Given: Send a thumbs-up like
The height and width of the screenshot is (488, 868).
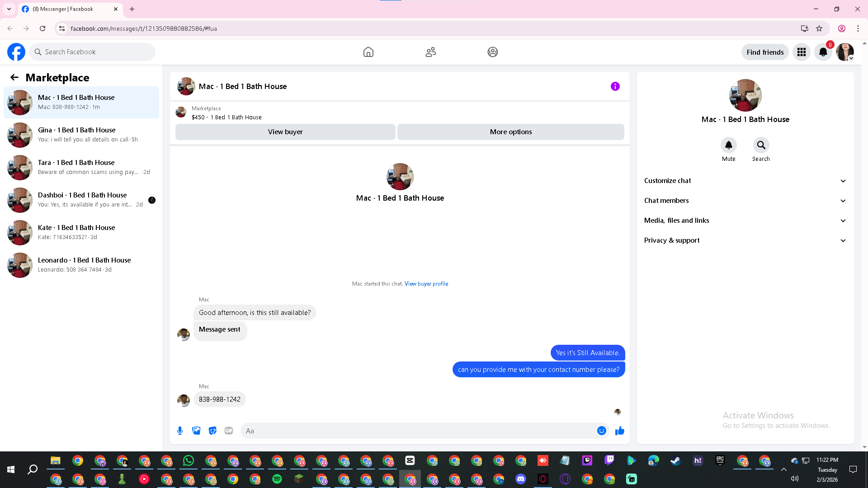Looking at the screenshot, I should tap(619, 431).
